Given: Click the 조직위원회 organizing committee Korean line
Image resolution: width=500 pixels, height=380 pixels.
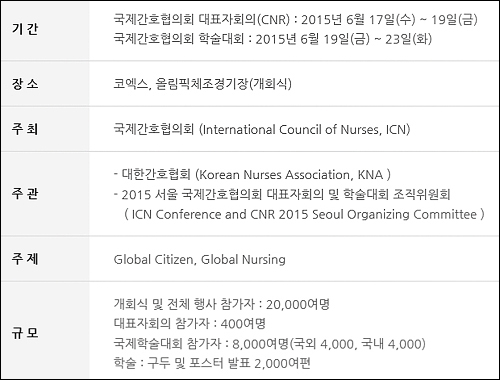Looking at the screenshot, I should click(282, 194).
